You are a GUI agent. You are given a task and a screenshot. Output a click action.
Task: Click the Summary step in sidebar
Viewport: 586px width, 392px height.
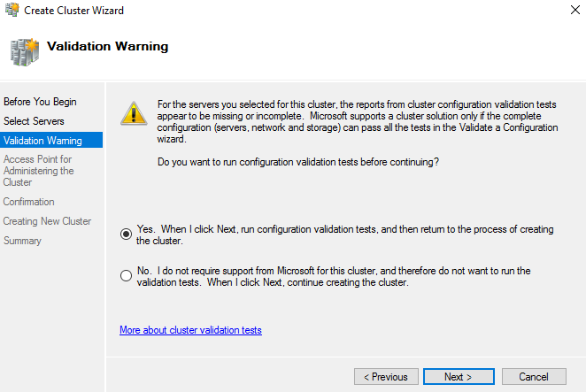click(x=22, y=241)
